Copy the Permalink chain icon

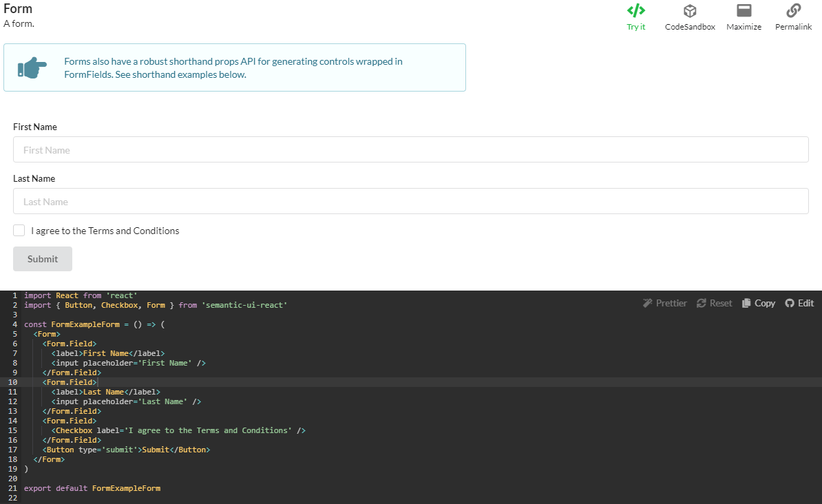pos(793,11)
